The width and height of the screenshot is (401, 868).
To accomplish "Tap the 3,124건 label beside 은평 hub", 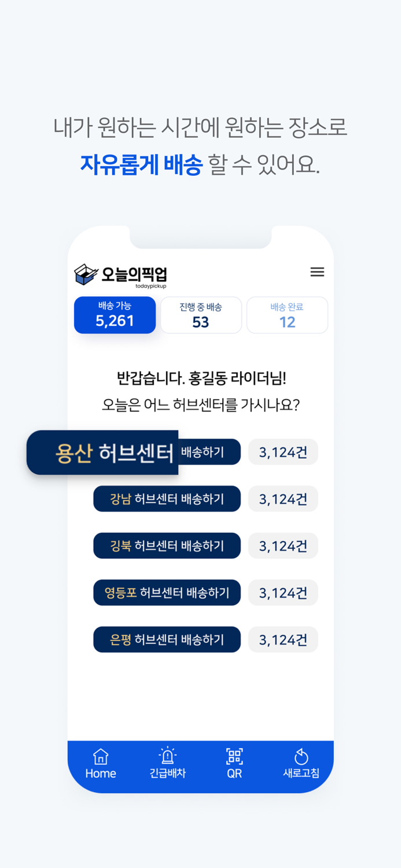I will 283,639.
